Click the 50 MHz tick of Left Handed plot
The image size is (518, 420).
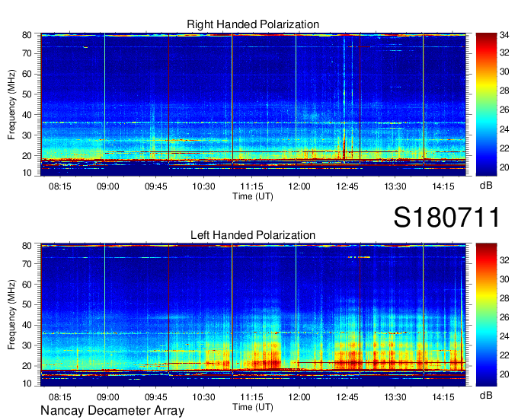pyautogui.click(x=27, y=305)
